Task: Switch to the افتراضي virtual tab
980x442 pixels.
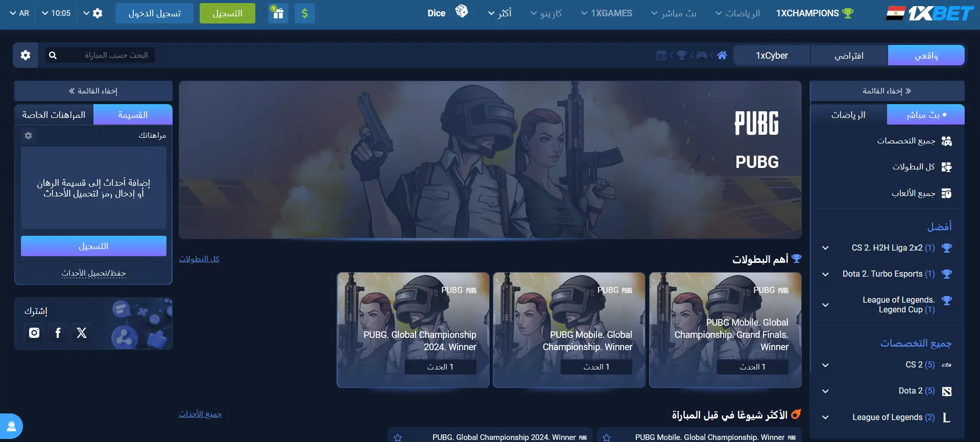Action: 849,55
